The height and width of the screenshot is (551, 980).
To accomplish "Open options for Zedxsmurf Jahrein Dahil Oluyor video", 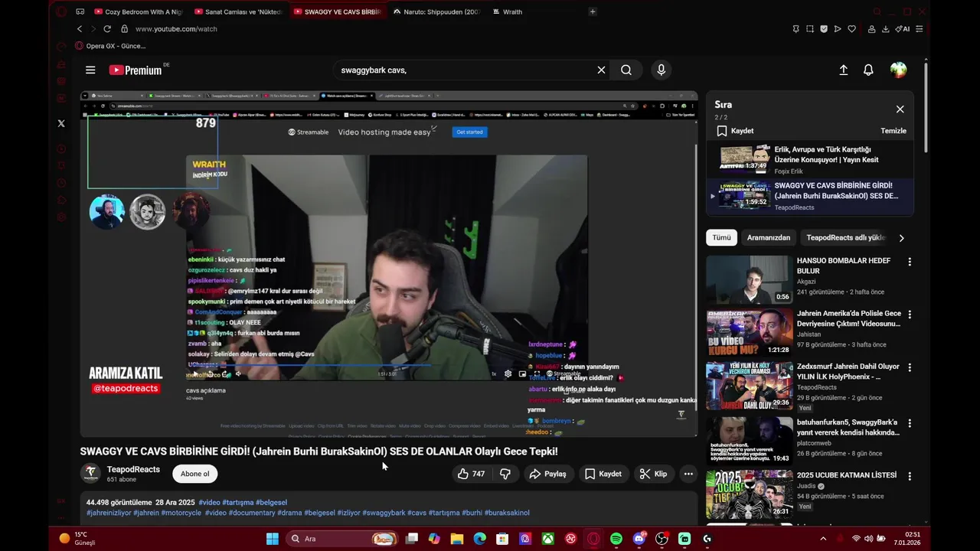I will click(x=910, y=367).
